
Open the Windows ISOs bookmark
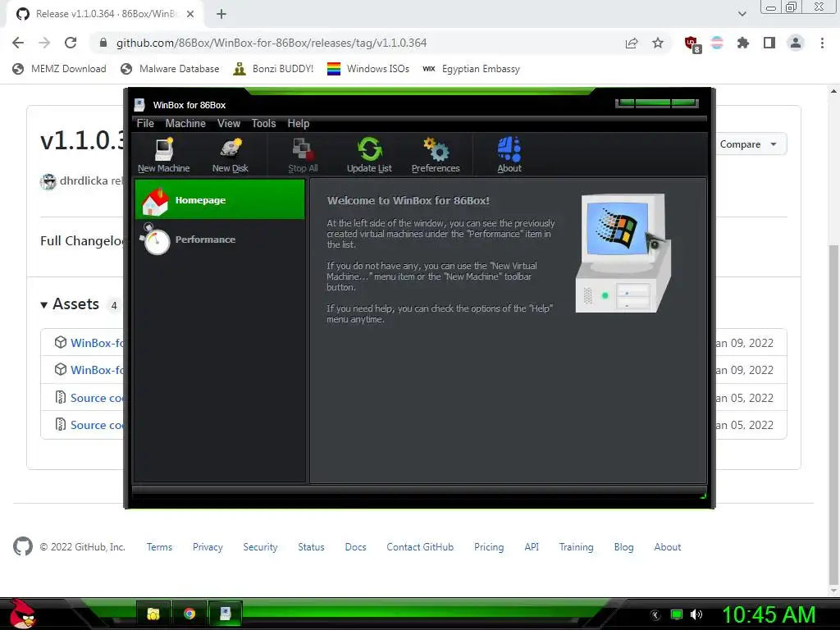pyautogui.click(x=368, y=69)
